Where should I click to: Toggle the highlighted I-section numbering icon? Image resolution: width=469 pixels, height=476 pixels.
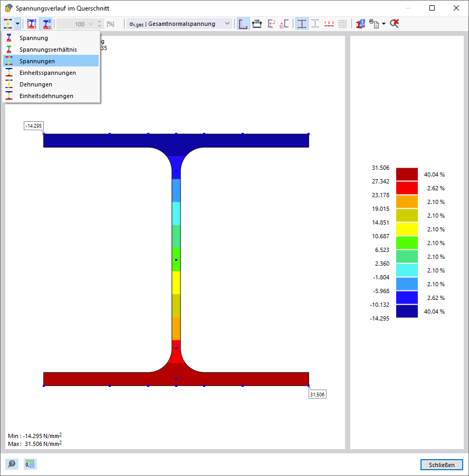tap(46, 24)
